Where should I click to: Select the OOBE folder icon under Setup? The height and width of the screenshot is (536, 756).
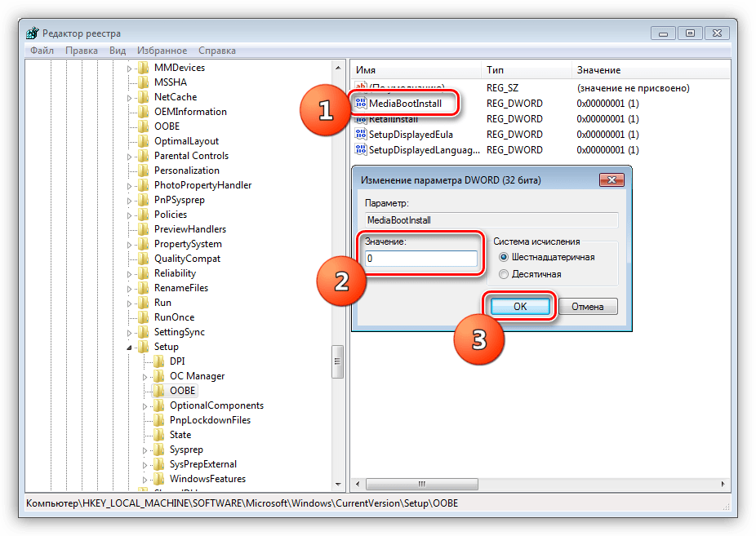pos(159,391)
